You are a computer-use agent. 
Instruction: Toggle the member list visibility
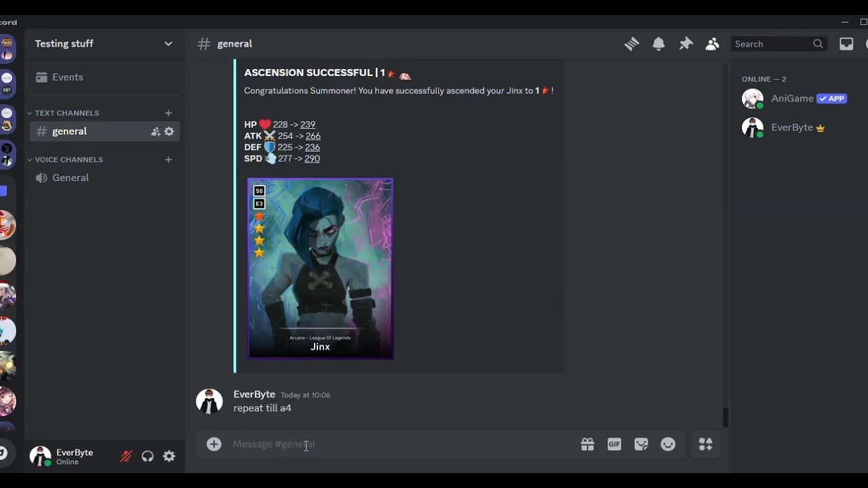coord(712,44)
